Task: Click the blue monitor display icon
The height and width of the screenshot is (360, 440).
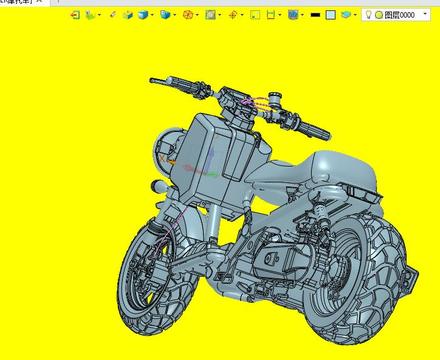Action: click(x=293, y=15)
